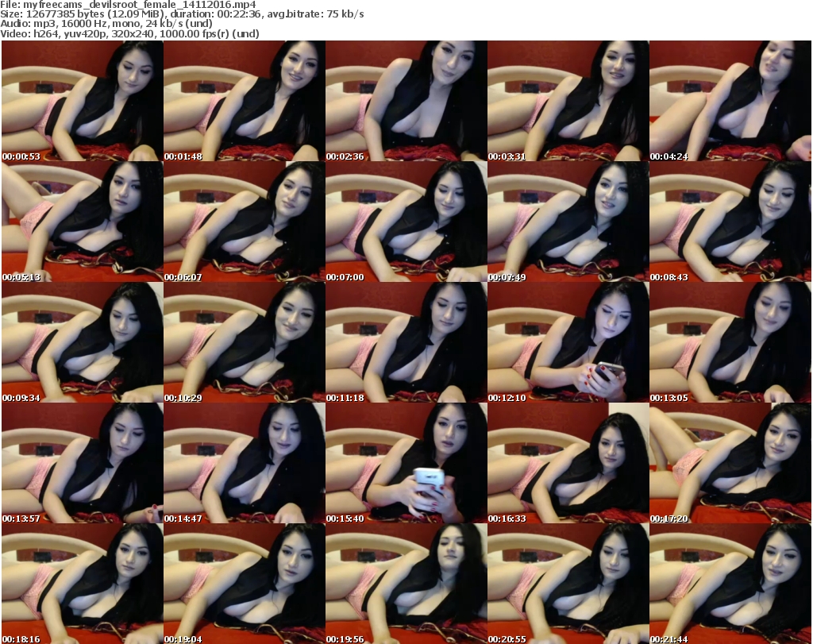
Task: Click the 00:15:40 frame with the phone
Action: 406,463
